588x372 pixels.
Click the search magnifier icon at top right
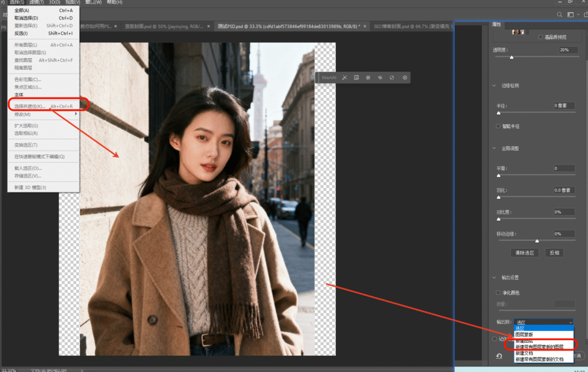[x=559, y=14]
